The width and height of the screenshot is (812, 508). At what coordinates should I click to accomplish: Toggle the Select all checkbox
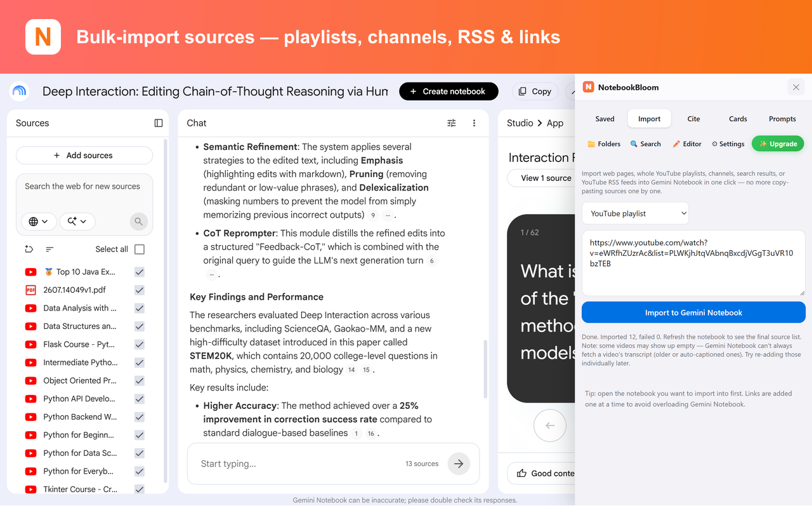[x=140, y=250]
